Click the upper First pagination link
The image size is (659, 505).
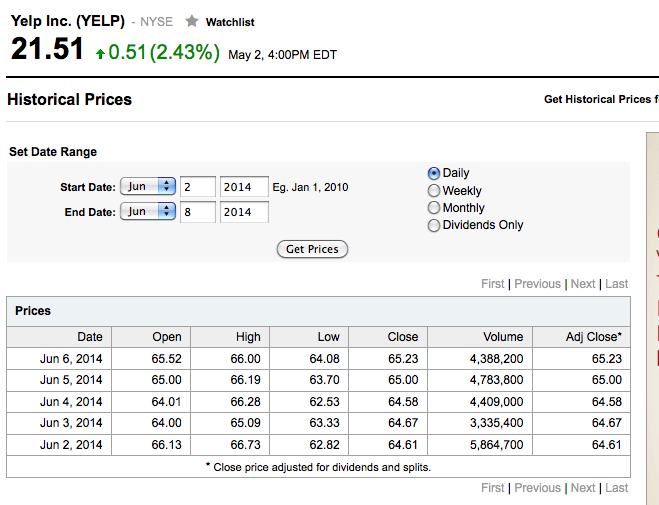tap(493, 284)
